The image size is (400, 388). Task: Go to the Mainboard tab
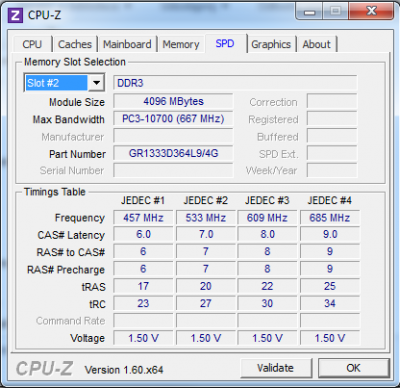pyautogui.click(x=127, y=44)
